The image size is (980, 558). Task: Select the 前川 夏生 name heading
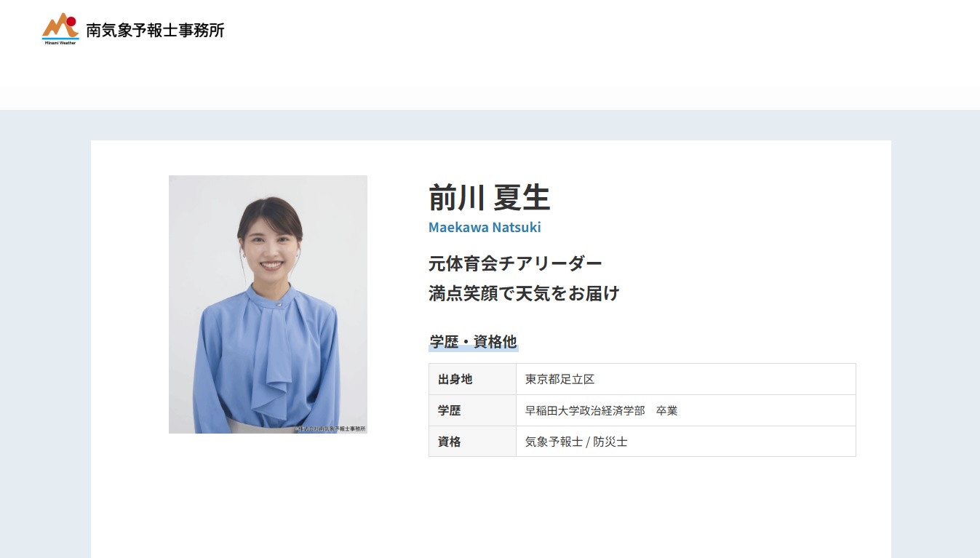click(x=489, y=198)
